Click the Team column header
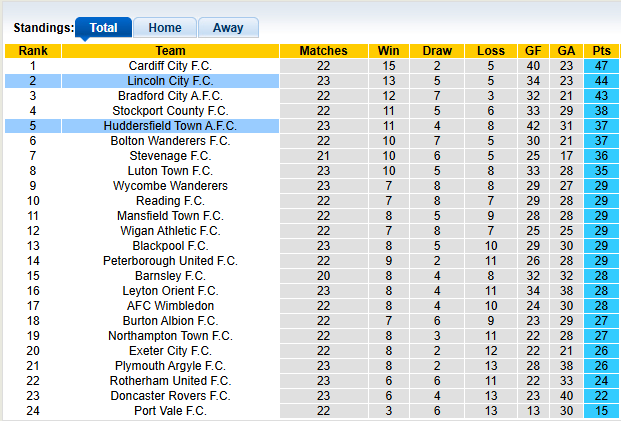Image resolution: width=621 pixels, height=421 pixels. pos(170,51)
